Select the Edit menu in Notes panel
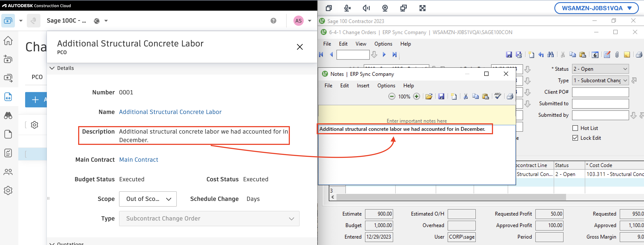Screen dimensions: 644x245 pos(344,85)
